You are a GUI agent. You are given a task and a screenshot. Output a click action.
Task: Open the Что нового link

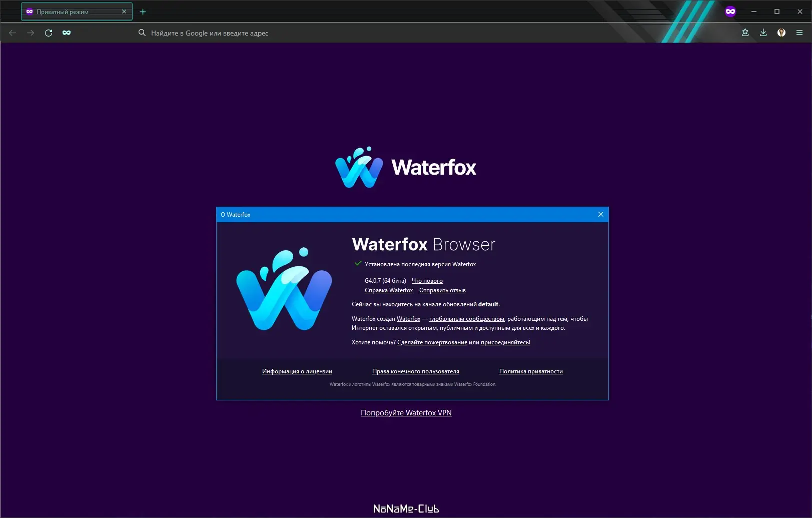point(427,281)
